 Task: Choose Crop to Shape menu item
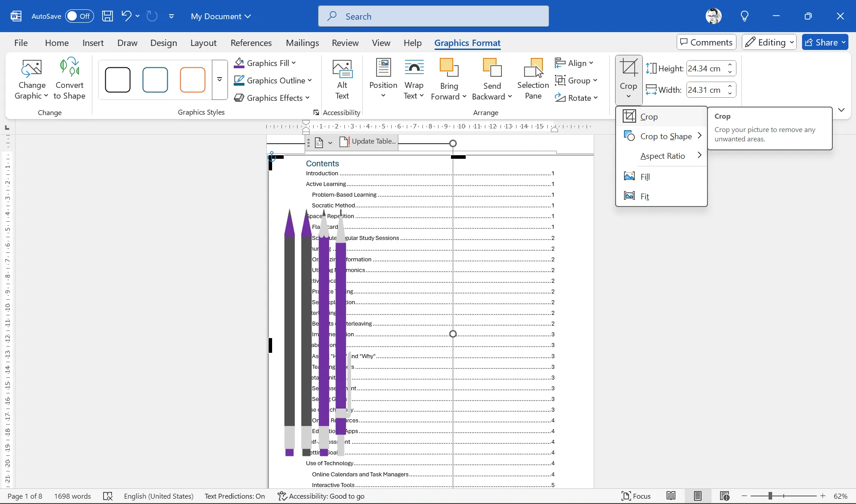pos(666,136)
